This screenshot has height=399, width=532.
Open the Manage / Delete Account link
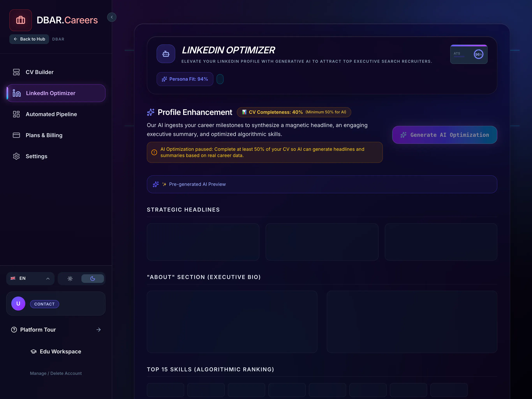56,373
